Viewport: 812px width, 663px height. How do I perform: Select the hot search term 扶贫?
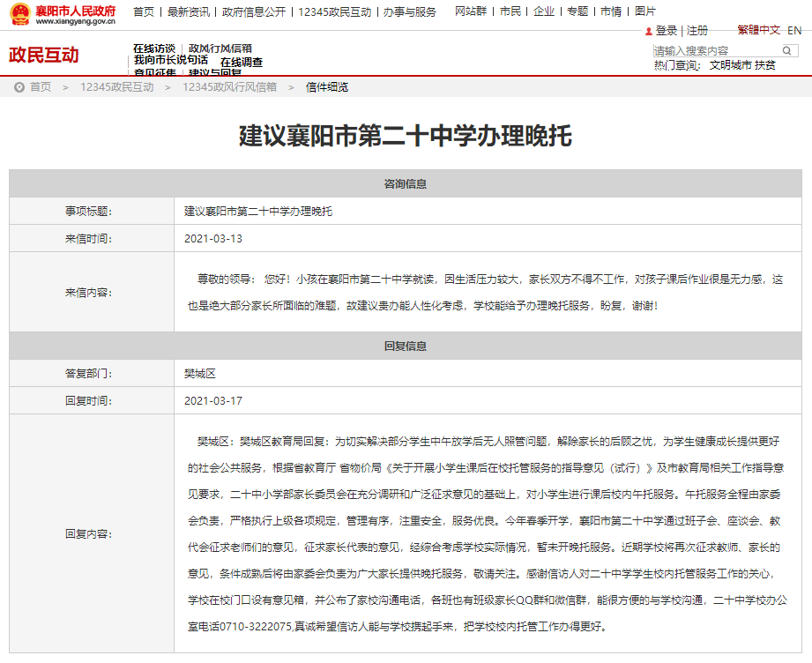pyautogui.click(x=765, y=65)
